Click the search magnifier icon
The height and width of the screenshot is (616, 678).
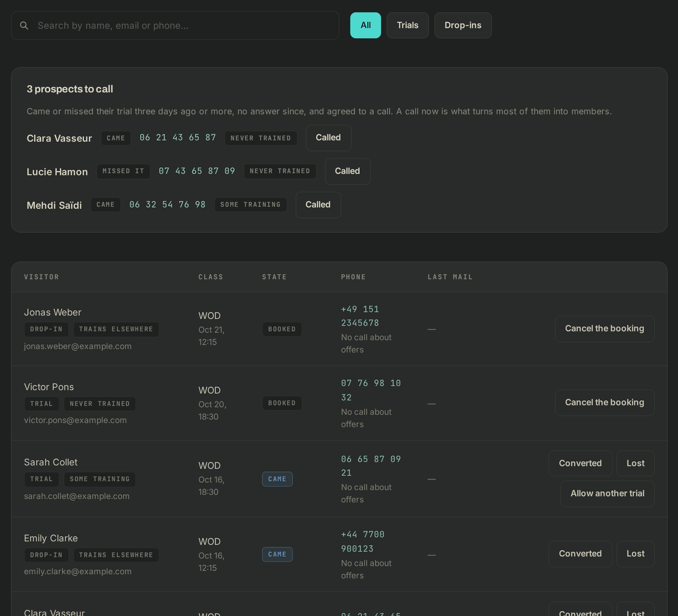pyautogui.click(x=24, y=25)
